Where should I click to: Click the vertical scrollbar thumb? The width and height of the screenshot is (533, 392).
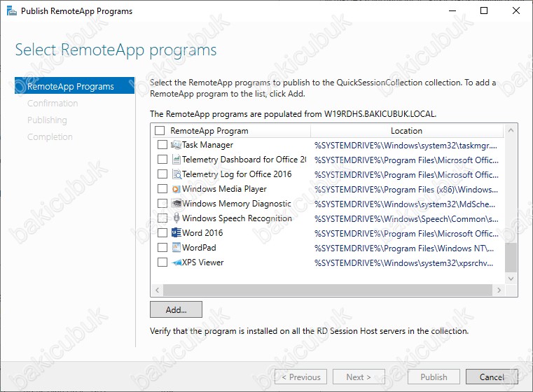click(x=511, y=258)
